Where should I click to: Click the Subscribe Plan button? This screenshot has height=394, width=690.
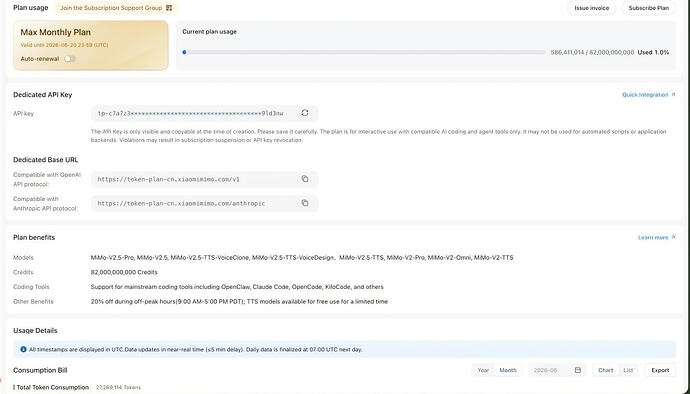[x=649, y=8]
